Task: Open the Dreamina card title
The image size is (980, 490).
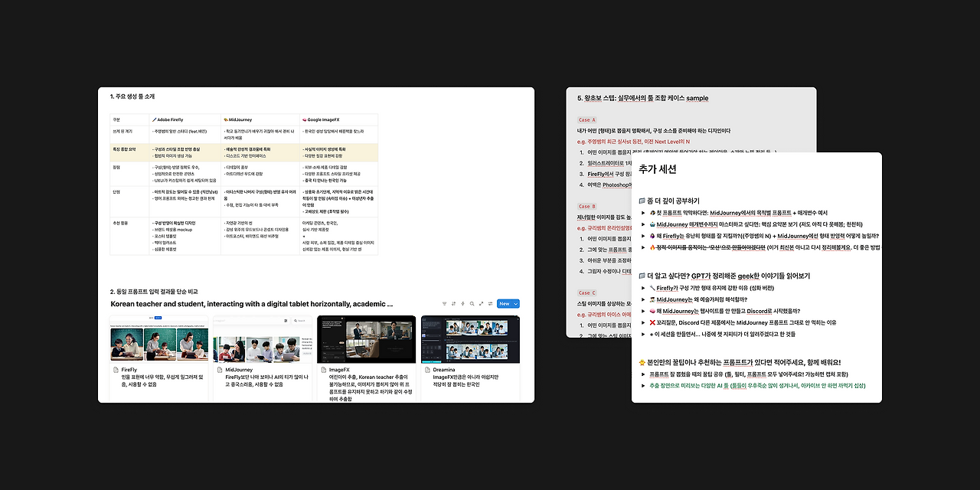Action: tap(444, 370)
